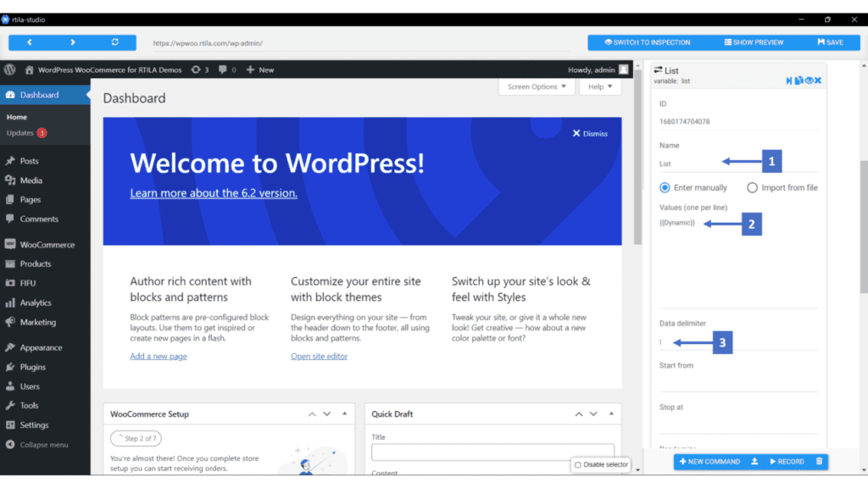Select the Enter manually radio option

[665, 187]
